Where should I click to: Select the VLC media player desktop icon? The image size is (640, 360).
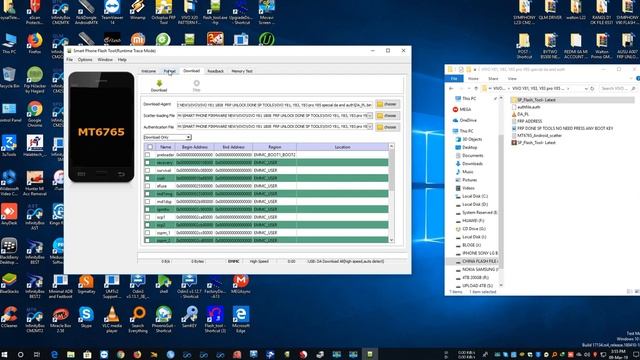(112, 319)
